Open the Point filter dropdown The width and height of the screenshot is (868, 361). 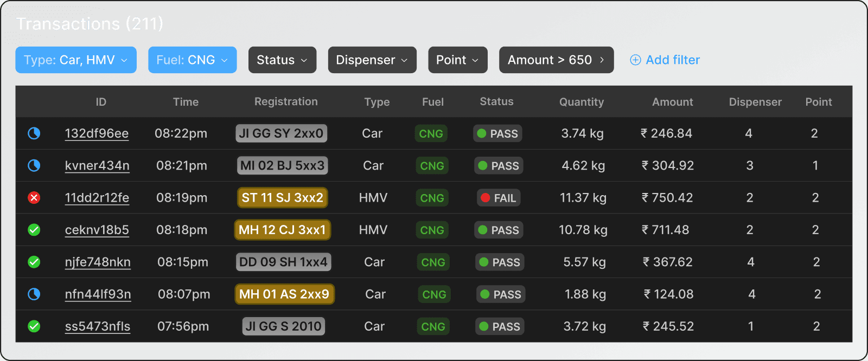click(x=457, y=60)
